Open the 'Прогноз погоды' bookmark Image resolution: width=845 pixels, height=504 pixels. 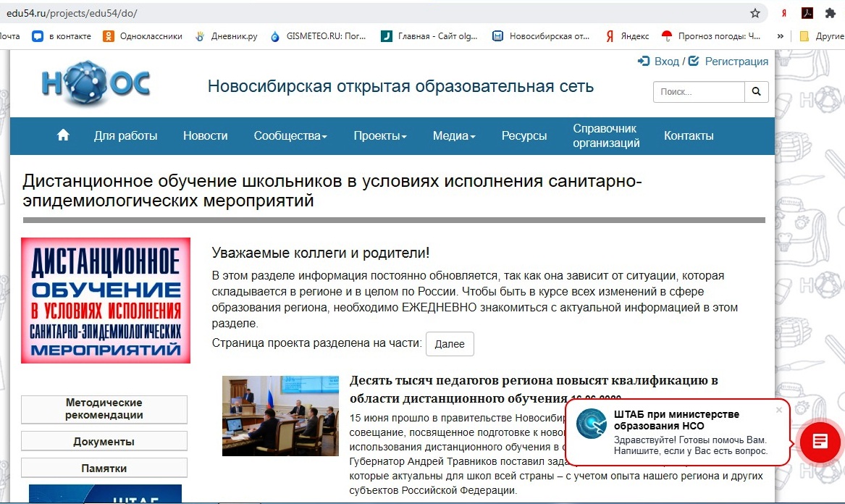point(711,36)
